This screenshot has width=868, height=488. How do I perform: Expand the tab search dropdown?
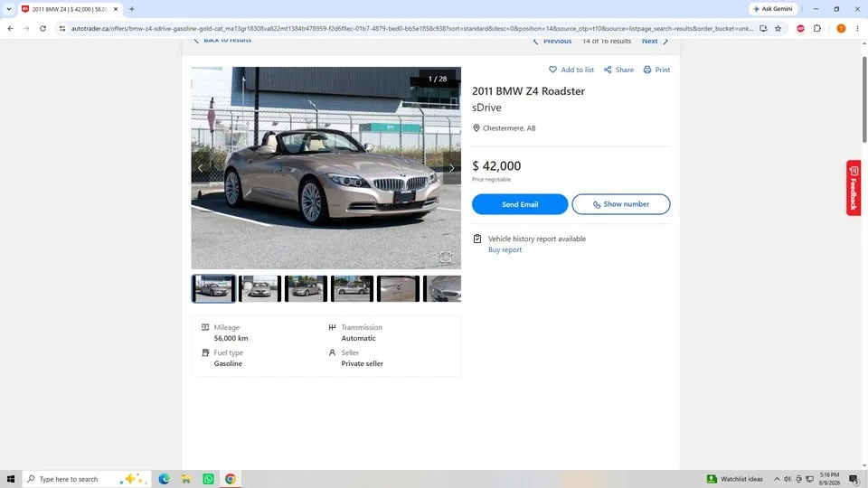coord(9,9)
